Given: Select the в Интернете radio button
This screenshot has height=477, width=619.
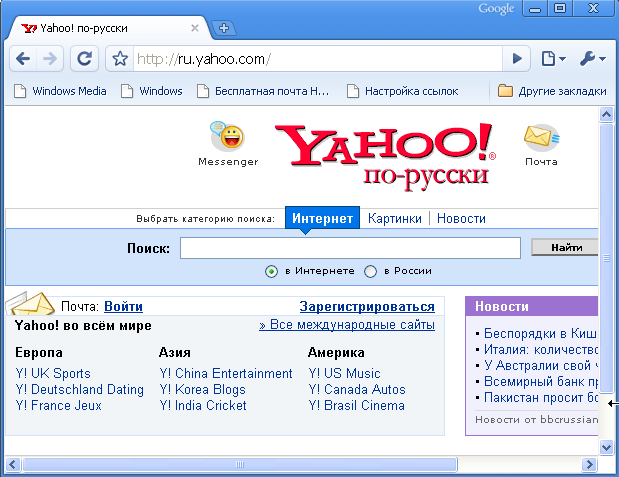Looking at the screenshot, I should (x=271, y=272).
